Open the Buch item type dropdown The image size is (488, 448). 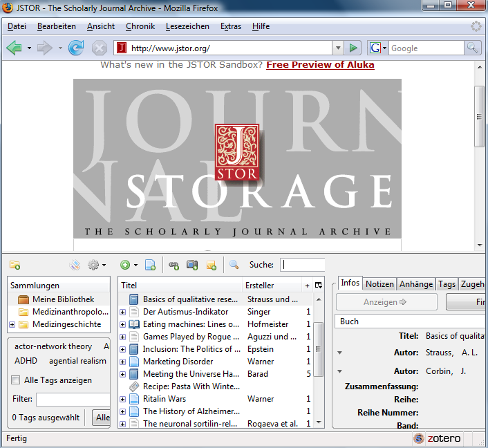[x=410, y=321]
